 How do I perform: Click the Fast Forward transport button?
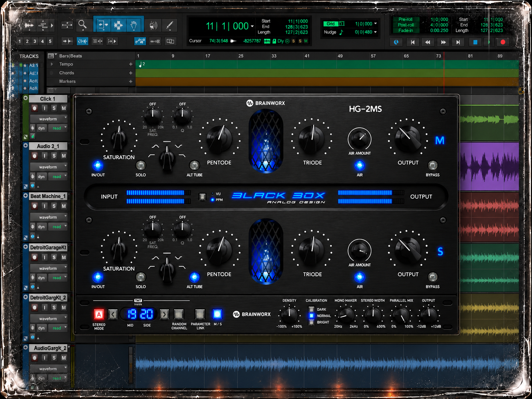point(443,42)
